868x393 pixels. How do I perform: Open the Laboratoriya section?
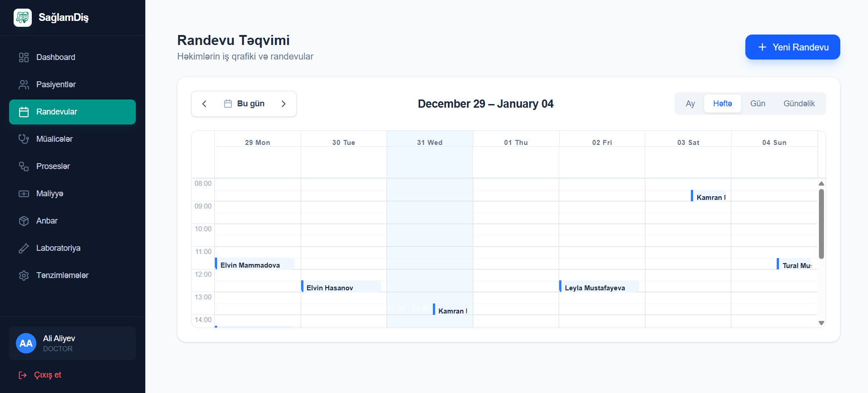[x=72, y=248]
